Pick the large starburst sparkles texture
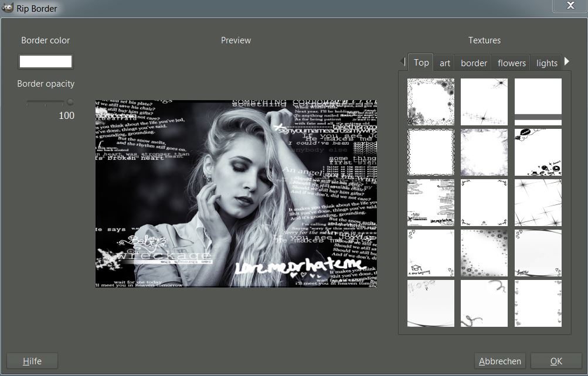 [538, 202]
